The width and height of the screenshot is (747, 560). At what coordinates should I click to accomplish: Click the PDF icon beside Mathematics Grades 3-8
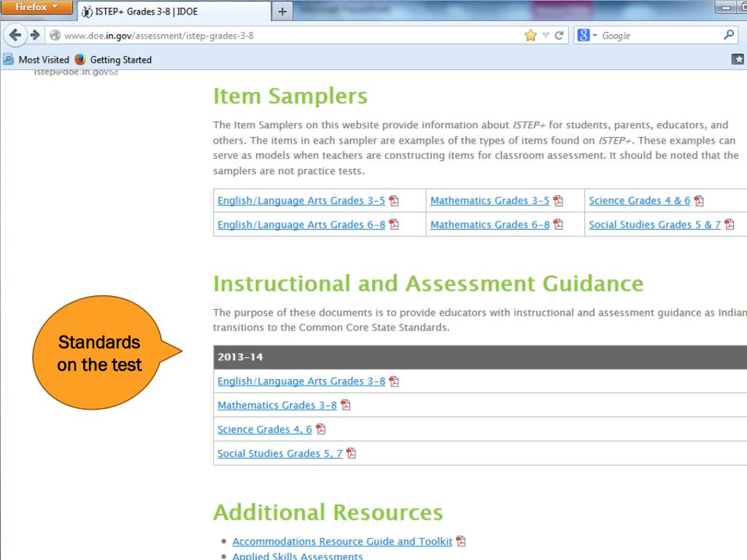point(345,405)
